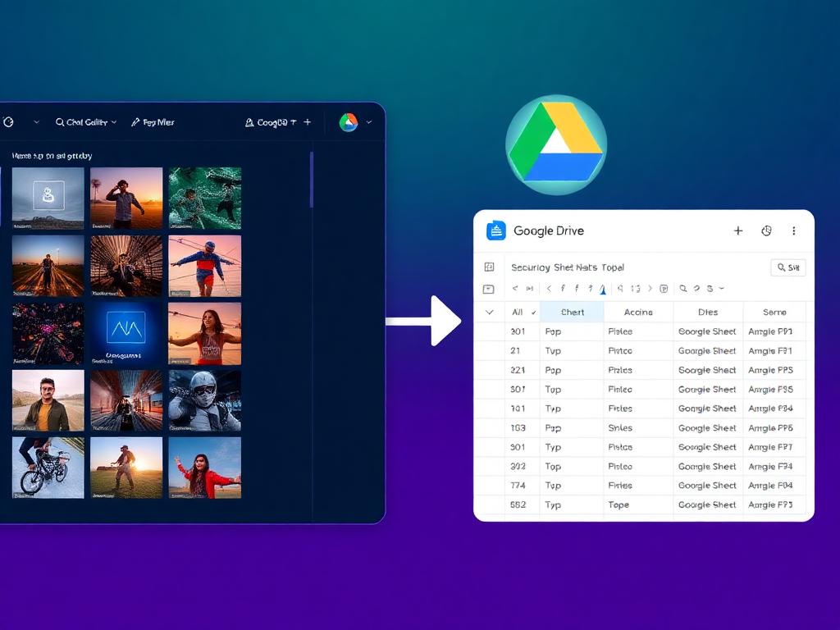This screenshot has height=630, width=840.
Task: Open the man in helmet and goggles photo
Action: tap(204, 400)
